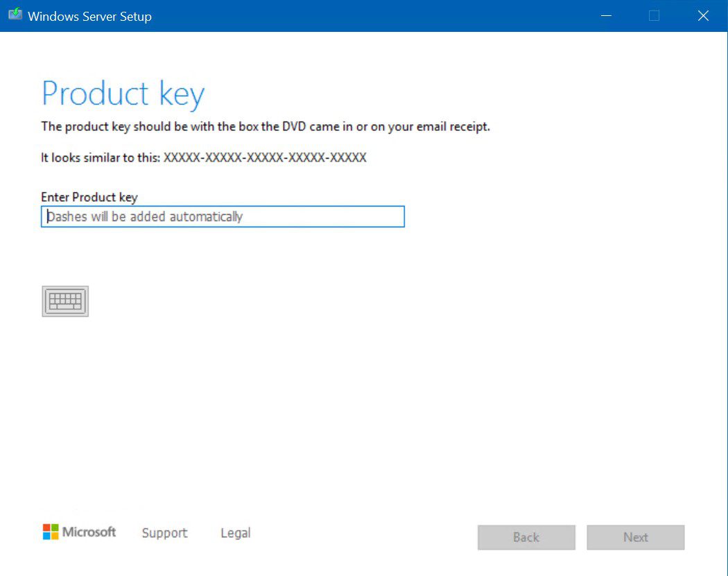Click the 'Product key' heading
The width and height of the screenshot is (728, 576).
pos(123,94)
